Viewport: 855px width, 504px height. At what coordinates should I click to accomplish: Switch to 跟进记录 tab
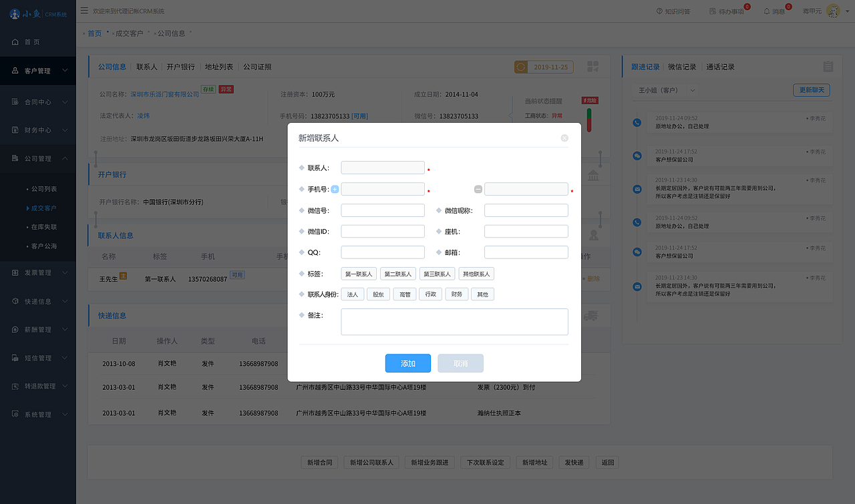pos(645,67)
